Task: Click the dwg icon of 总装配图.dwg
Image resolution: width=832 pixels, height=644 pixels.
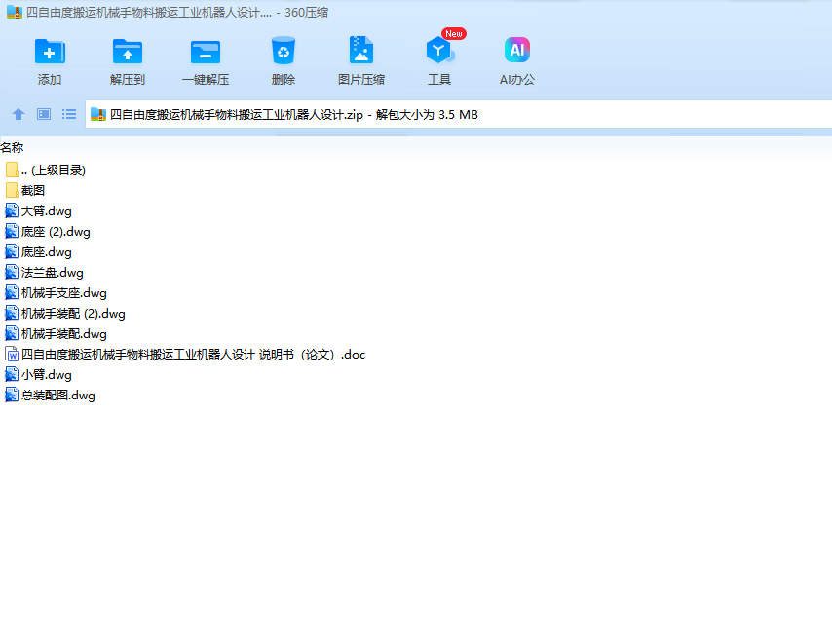Action: pyautogui.click(x=12, y=395)
